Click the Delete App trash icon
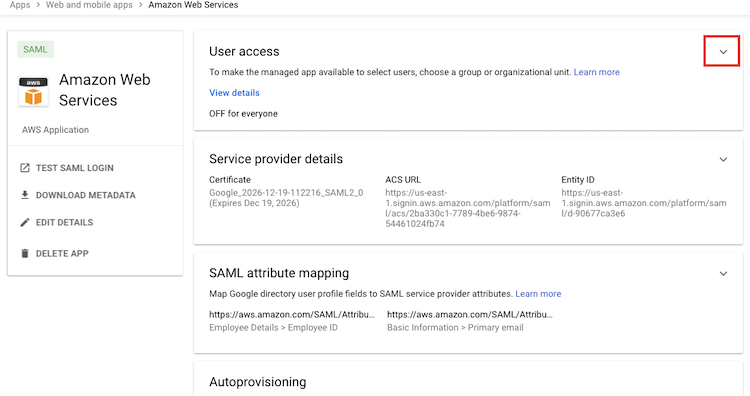Screen dimensions: 750x396 25,253
